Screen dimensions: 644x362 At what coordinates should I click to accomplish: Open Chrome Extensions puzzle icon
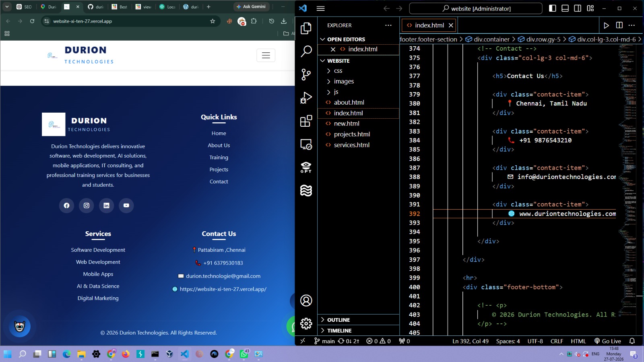254,21
